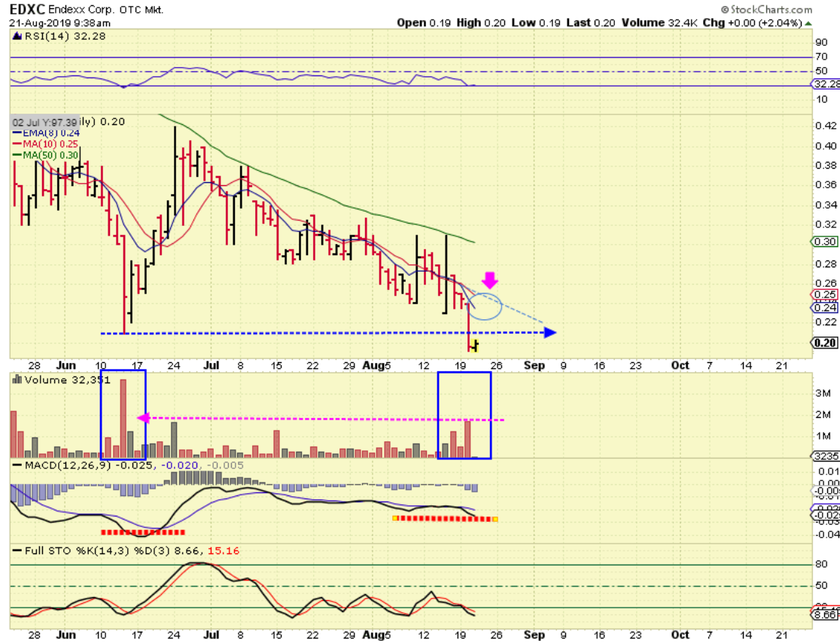Click the Chg +0.00 (+2.04%) value
840x643 pixels.
(x=752, y=23)
